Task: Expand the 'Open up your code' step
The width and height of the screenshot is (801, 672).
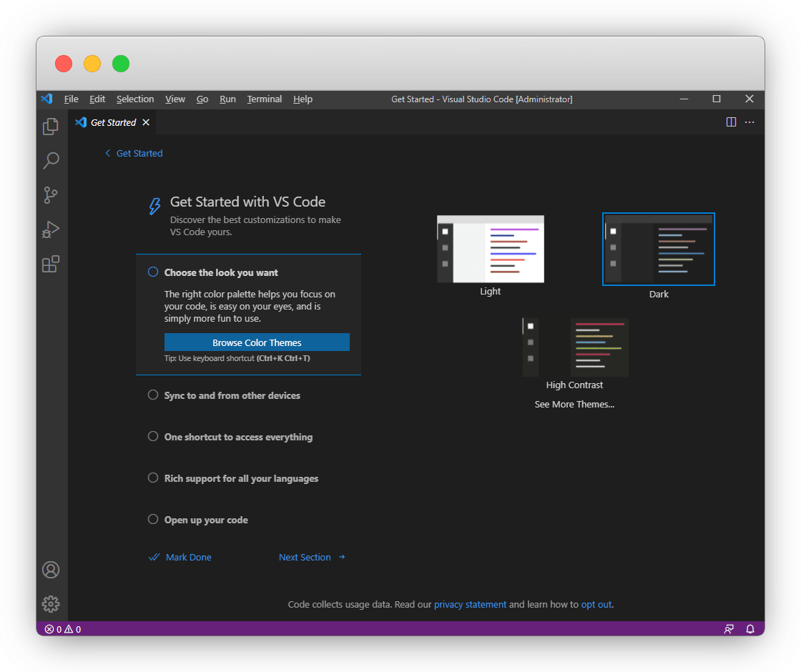Action: (206, 520)
